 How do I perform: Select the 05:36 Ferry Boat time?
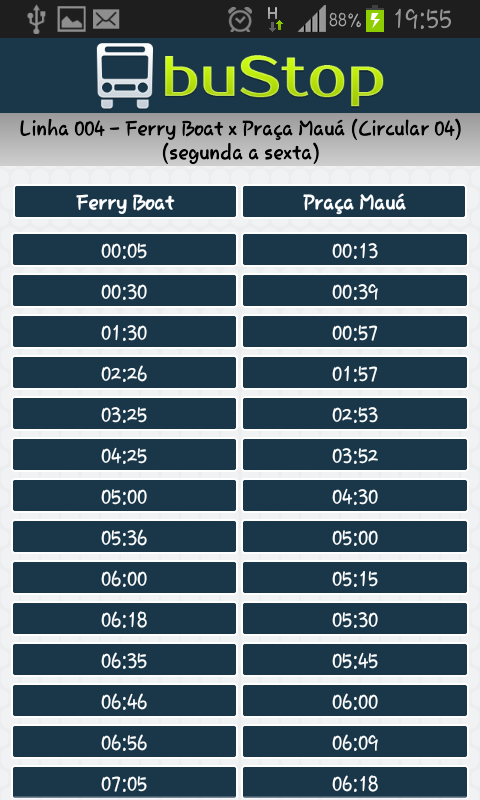click(124, 536)
